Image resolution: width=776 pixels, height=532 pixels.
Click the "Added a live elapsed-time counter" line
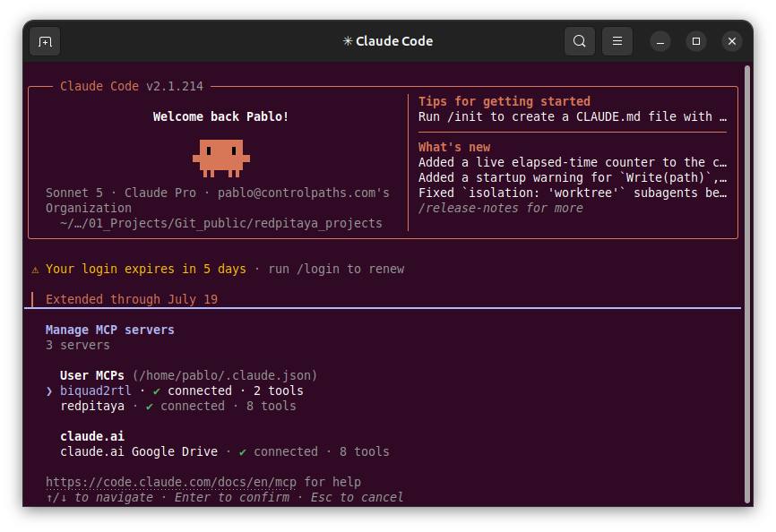coord(573,162)
